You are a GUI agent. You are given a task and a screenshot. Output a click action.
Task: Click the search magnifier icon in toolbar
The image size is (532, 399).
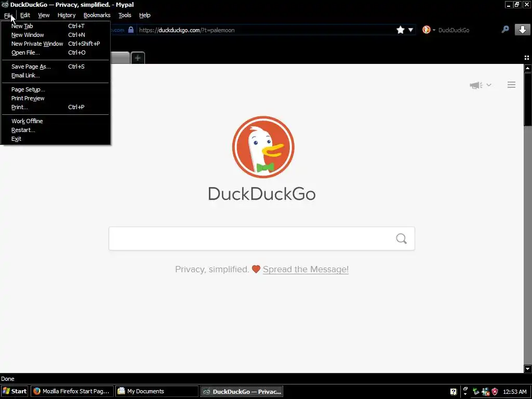pos(505,30)
